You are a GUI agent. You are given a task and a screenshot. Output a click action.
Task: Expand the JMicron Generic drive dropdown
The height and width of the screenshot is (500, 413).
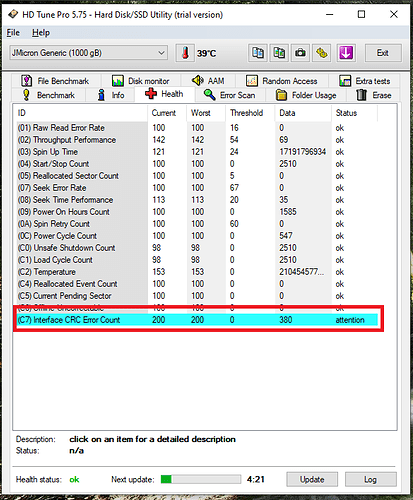tap(88, 53)
